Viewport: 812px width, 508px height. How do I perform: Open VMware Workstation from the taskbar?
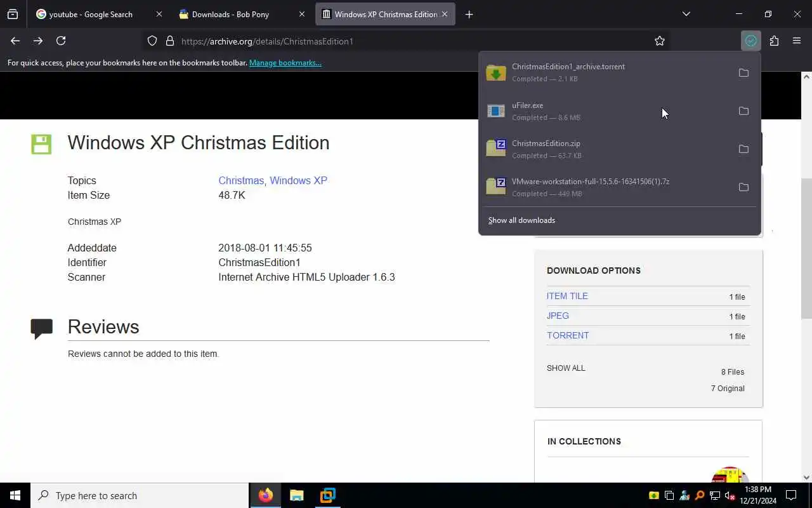pos(327,495)
